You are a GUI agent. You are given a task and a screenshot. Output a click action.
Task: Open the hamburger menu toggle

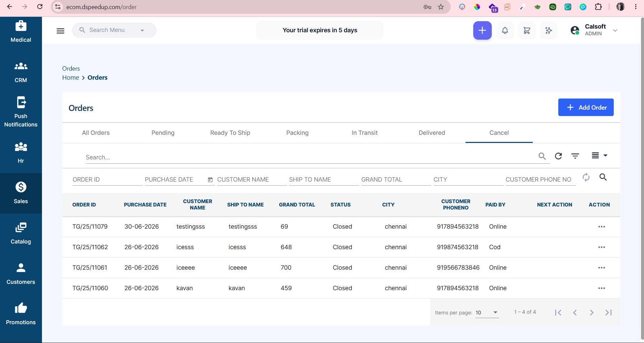[61, 31]
